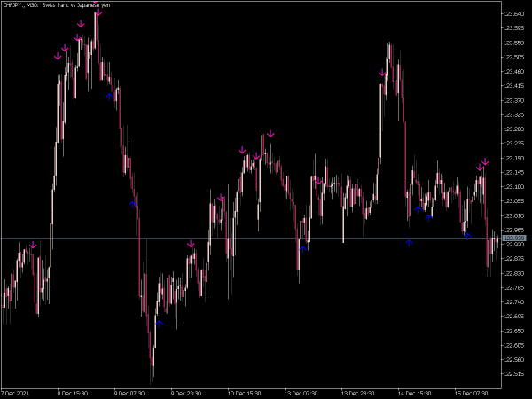
Task: Select the 123.280 price axis label
Action: click(513, 129)
